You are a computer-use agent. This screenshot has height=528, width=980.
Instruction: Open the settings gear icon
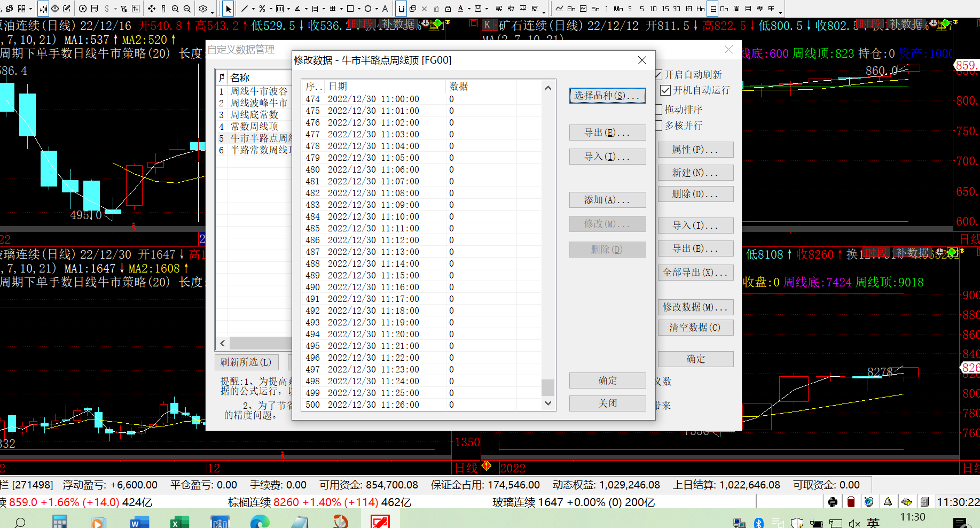(203, 9)
